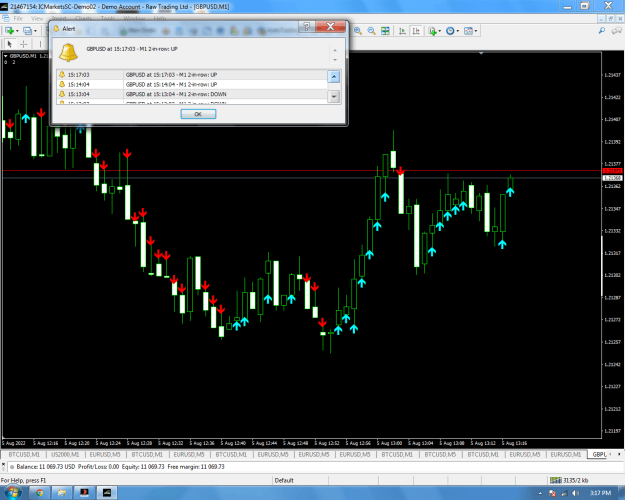Restore the inner chart window

point(610,19)
